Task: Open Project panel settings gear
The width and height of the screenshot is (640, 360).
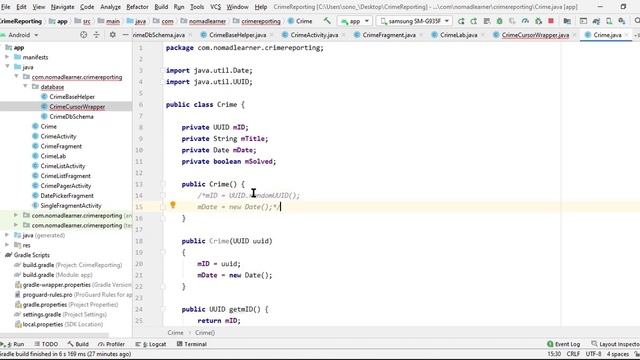Action: (113, 35)
